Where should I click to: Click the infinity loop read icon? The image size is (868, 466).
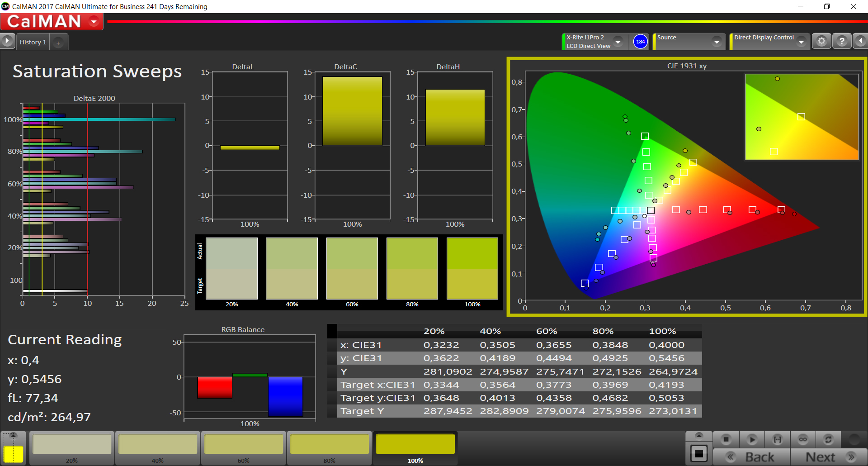pos(803,439)
